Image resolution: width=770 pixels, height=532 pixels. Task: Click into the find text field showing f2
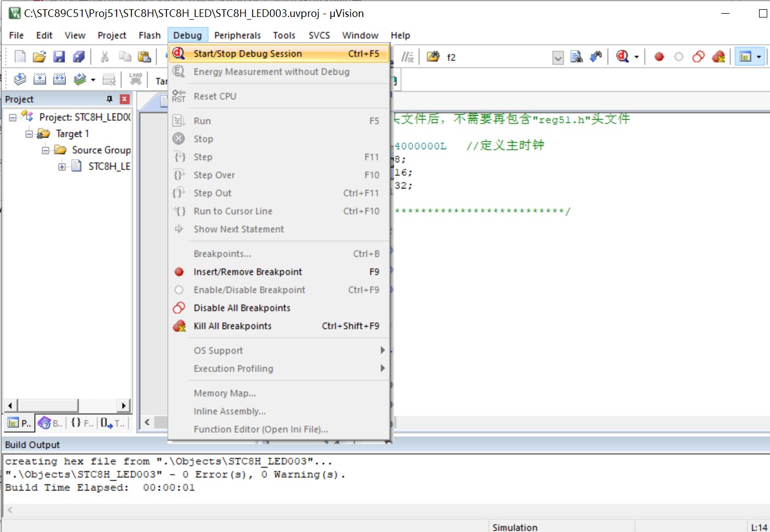click(x=498, y=57)
